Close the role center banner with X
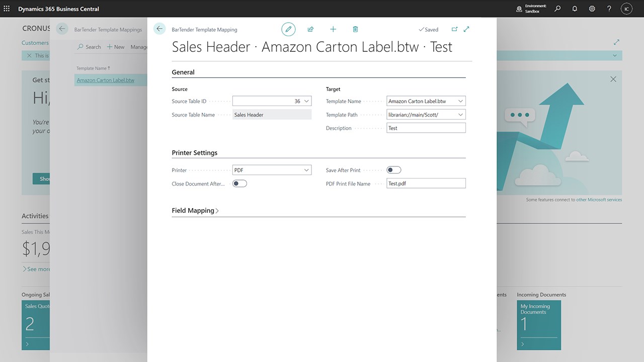This screenshot has width=644, height=362. click(613, 79)
